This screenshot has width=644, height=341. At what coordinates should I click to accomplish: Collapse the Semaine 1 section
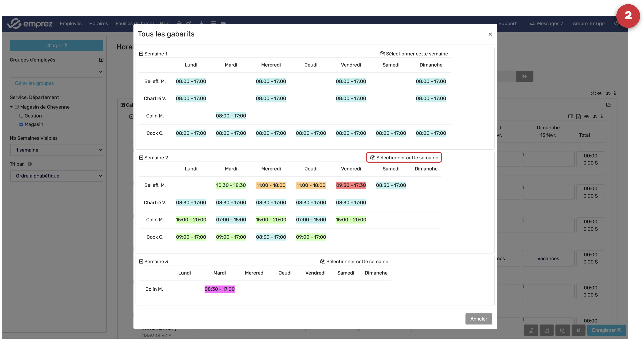tap(141, 54)
